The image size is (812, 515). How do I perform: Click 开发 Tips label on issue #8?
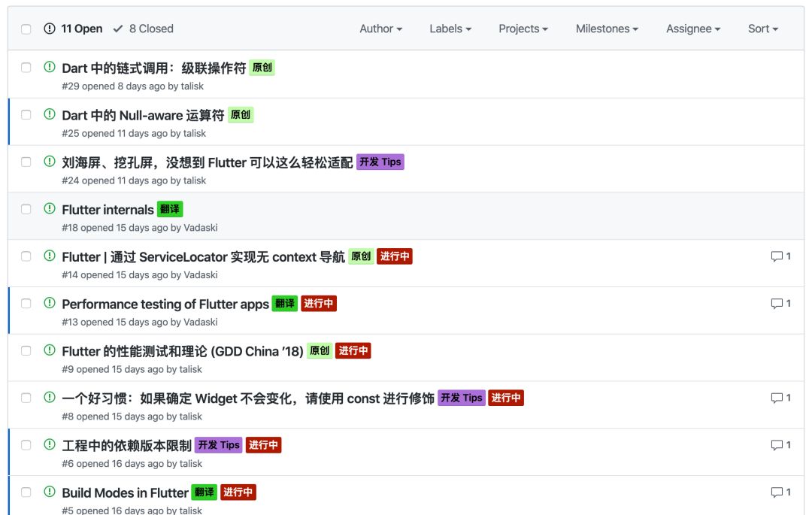(462, 398)
